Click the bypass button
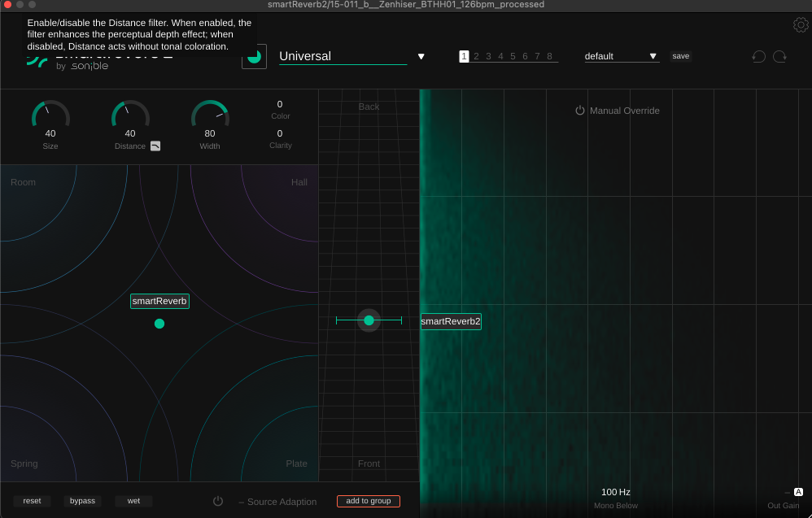812x518 pixels. (82, 501)
